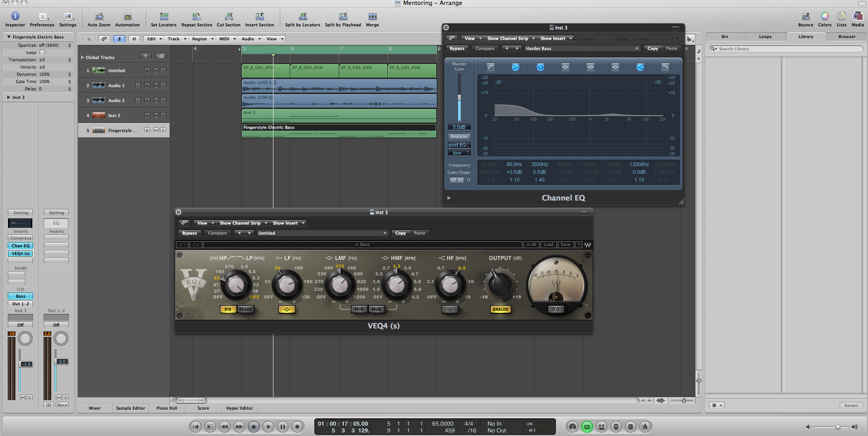Mute the Audio 1 track
Screen dimensions: 868x436
(x=156, y=85)
